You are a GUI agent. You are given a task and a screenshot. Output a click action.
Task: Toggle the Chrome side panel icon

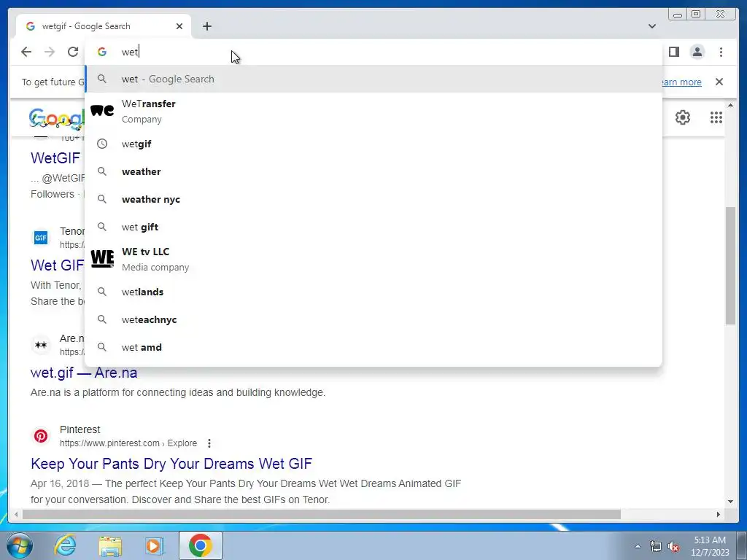pyautogui.click(x=673, y=52)
